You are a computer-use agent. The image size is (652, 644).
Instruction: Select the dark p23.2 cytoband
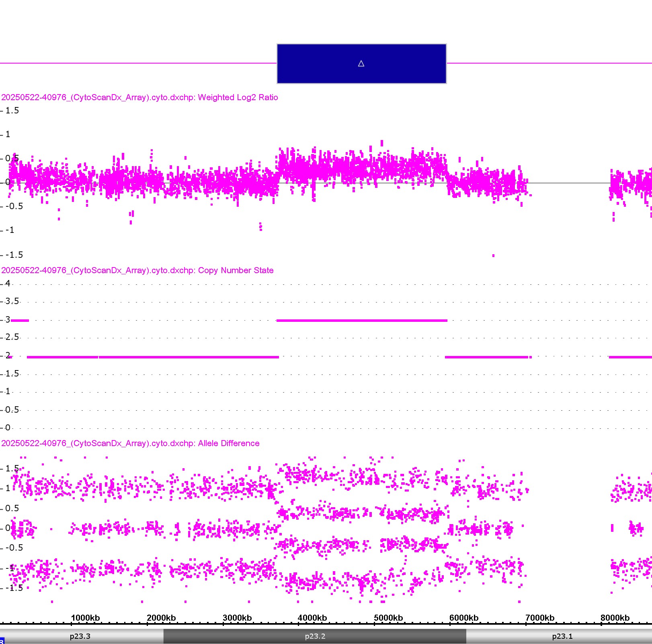coord(315,636)
